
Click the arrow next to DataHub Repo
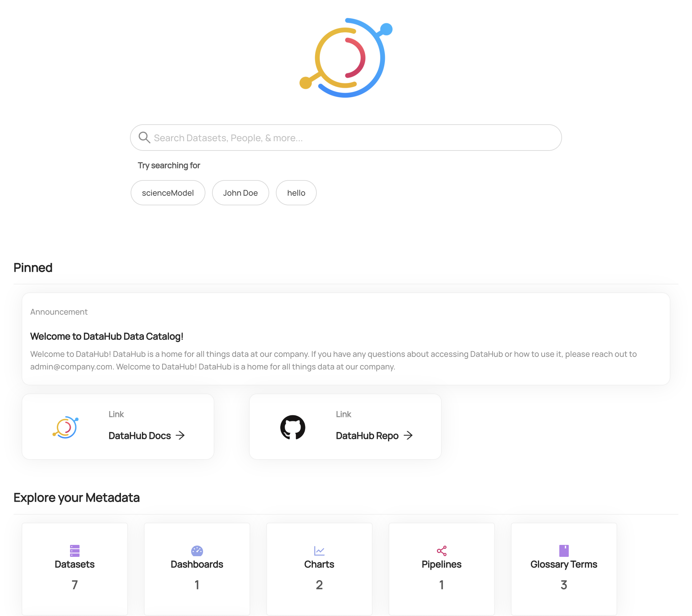(408, 435)
